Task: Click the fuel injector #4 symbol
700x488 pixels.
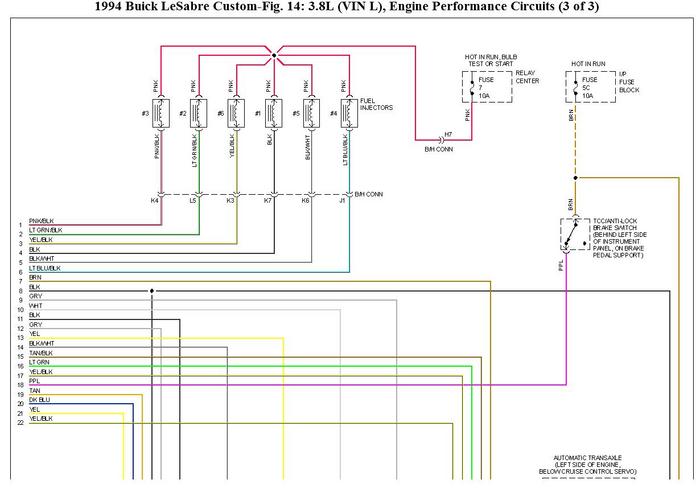Action: tap(349, 113)
